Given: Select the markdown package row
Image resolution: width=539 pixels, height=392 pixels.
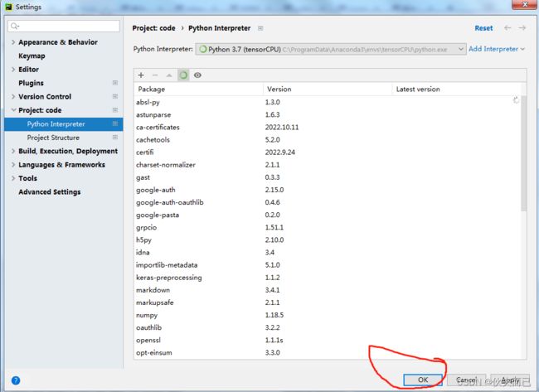Looking at the screenshot, I should point(328,290).
